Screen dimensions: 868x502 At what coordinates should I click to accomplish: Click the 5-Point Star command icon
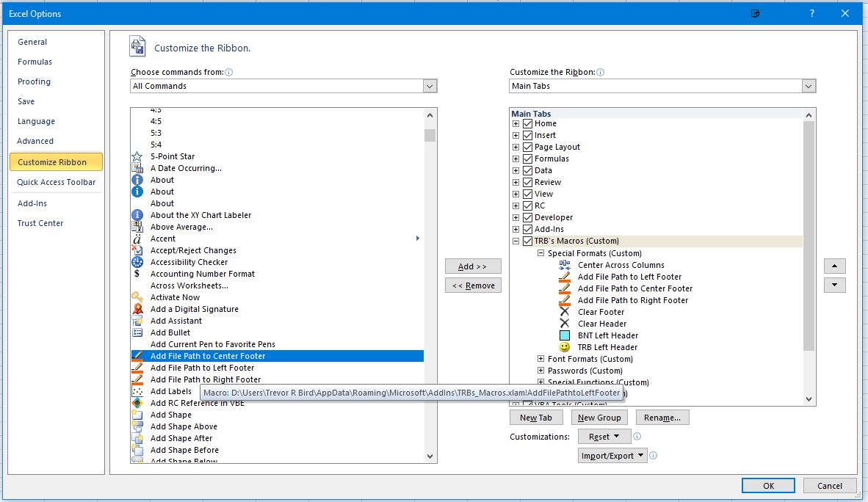pos(137,156)
